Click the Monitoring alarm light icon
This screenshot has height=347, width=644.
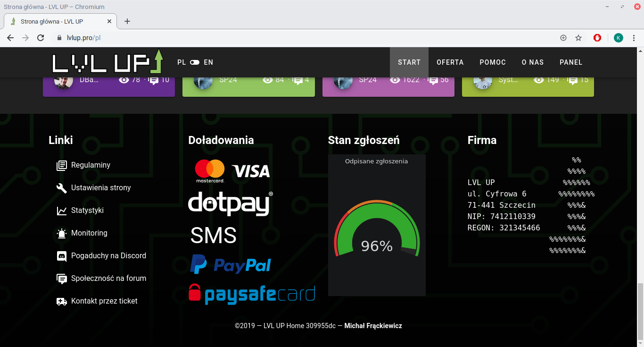click(x=61, y=233)
